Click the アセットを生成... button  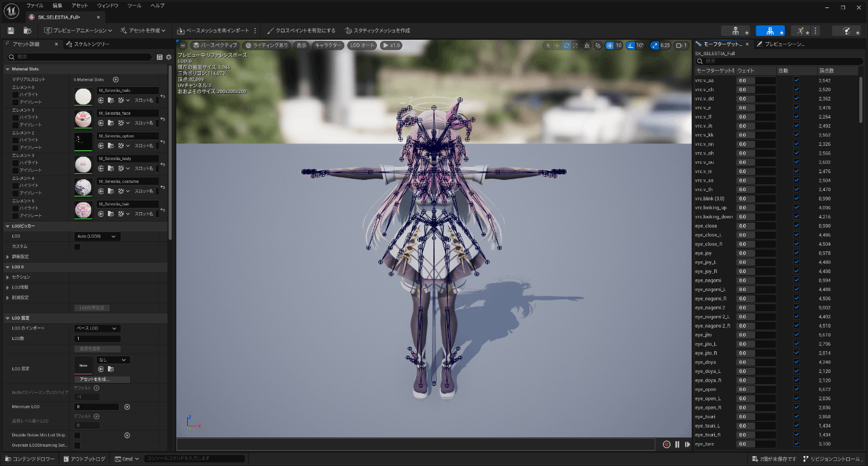coord(102,379)
